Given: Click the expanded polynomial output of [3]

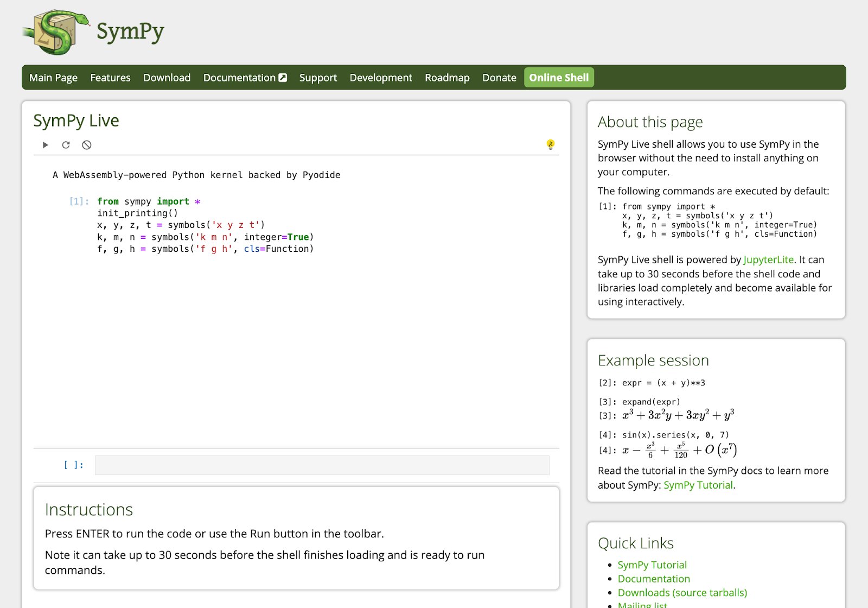Looking at the screenshot, I should pos(678,415).
